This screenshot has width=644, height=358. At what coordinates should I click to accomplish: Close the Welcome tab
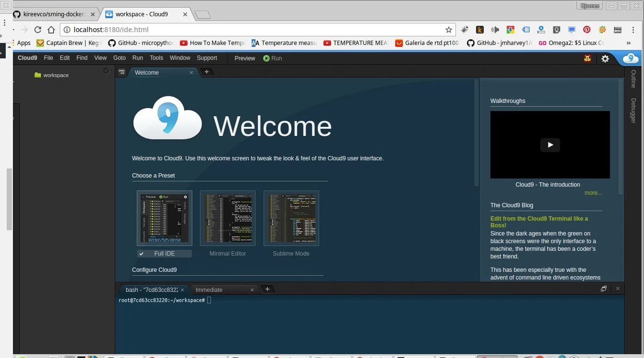tap(191, 73)
